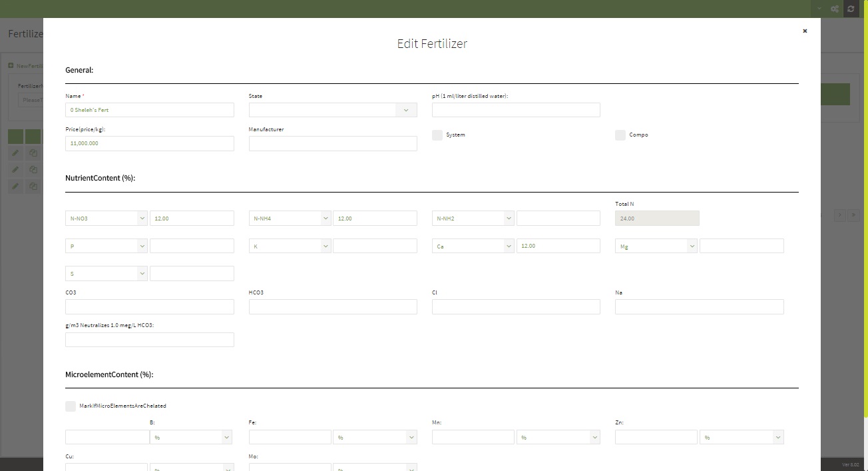Screen dimensions: 868x471
Task: Open the Ca nutrient form dropdown
Action: click(x=473, y=246)
